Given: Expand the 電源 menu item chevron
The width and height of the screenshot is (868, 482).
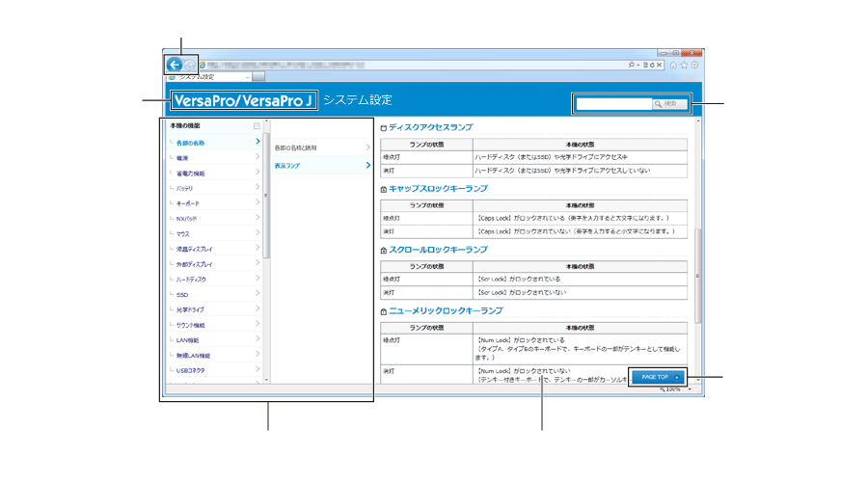Looking at the screenshot, I should coord(258,157).
